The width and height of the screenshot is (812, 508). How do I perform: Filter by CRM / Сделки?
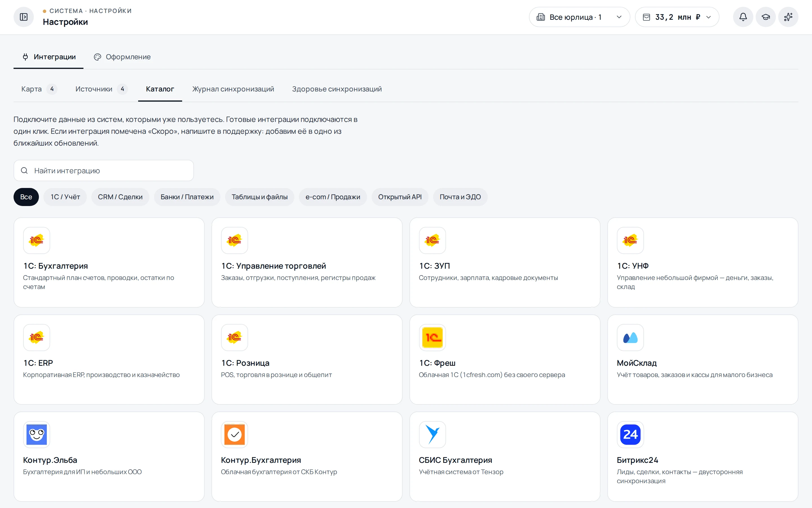(x=120, y=197)
